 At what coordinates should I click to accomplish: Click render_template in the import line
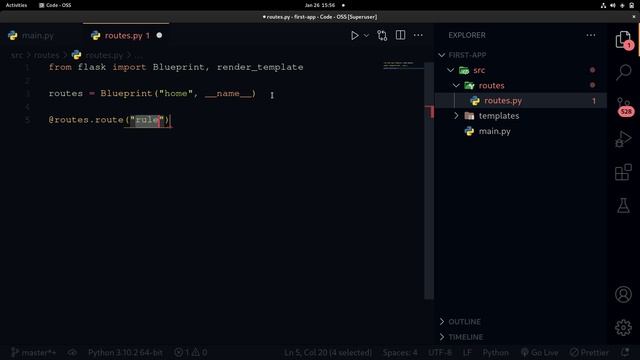point(260,67)
